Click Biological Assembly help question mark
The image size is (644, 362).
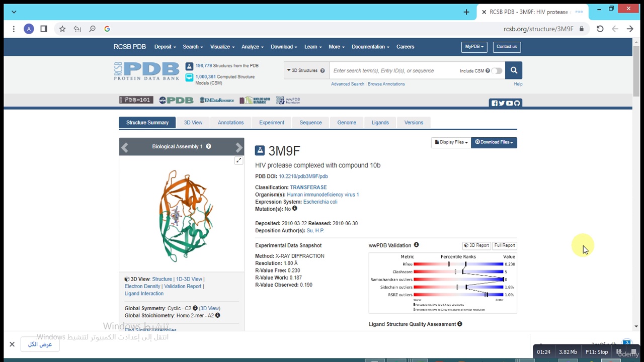pos(208,146)
